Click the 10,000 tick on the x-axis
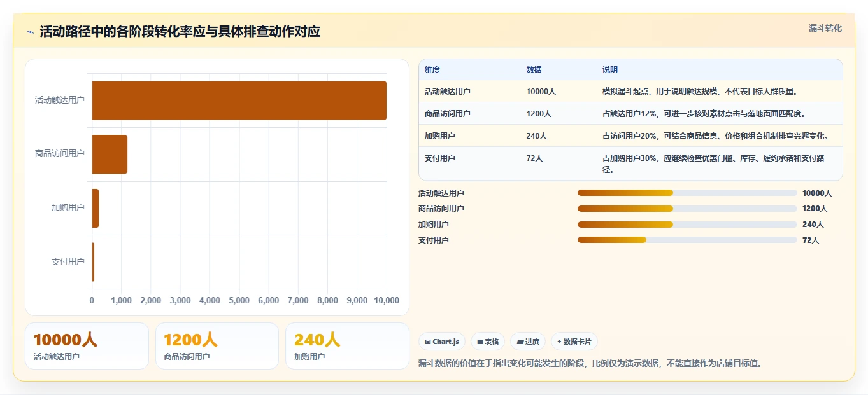Viewport: 868px width, 395px height. tap(387, 300)
